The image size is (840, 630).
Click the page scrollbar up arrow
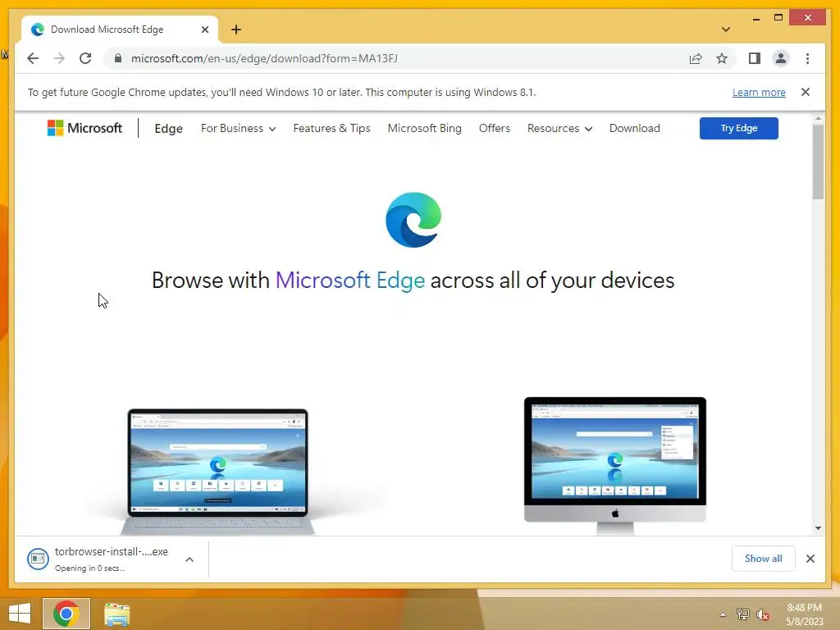pyautogui.click(x=818, y=118)
